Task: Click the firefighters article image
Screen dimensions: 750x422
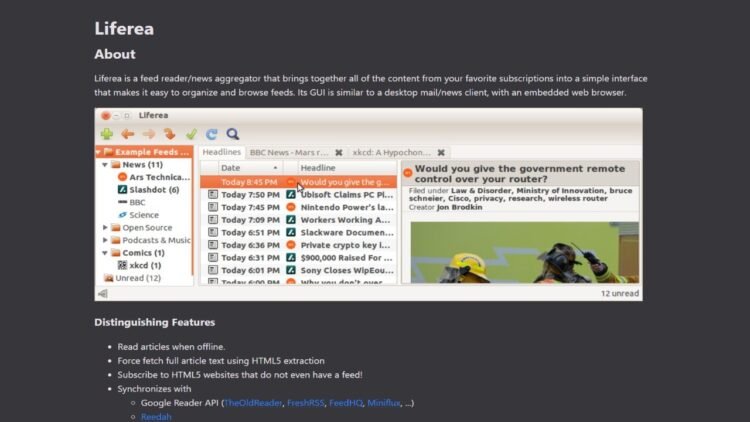Action: (525, 252)
